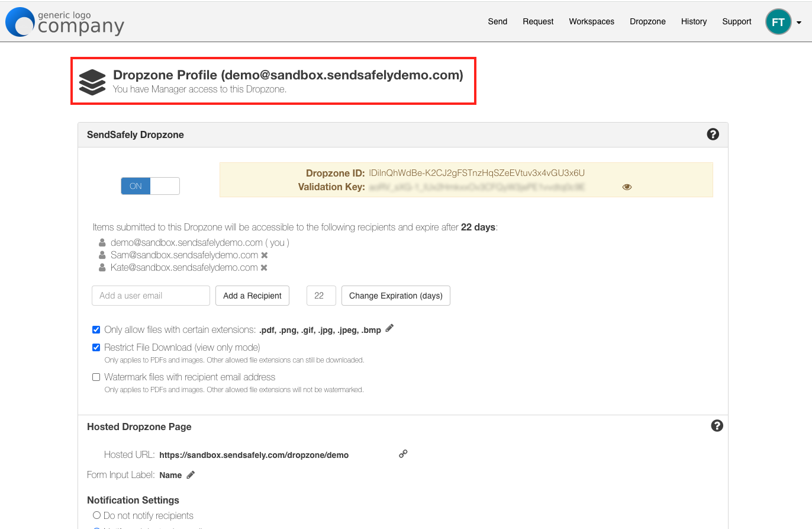Focus the Add a user email field
The width and height of the screenshot is (812, 529).
click(151, 296)
